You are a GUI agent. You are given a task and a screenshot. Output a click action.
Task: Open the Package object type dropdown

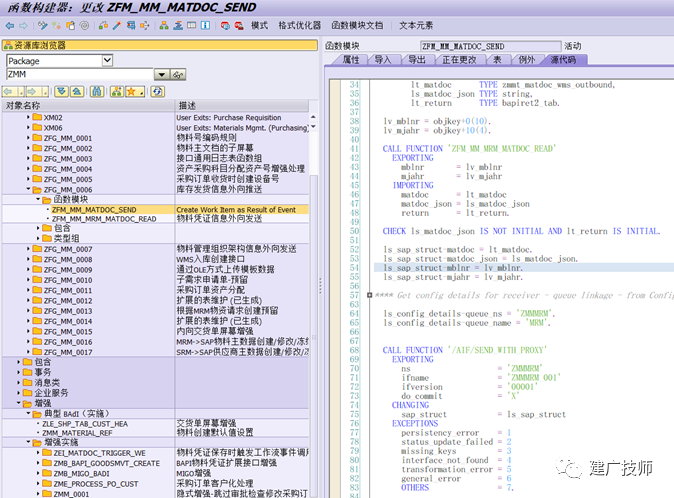coord(107,61)
